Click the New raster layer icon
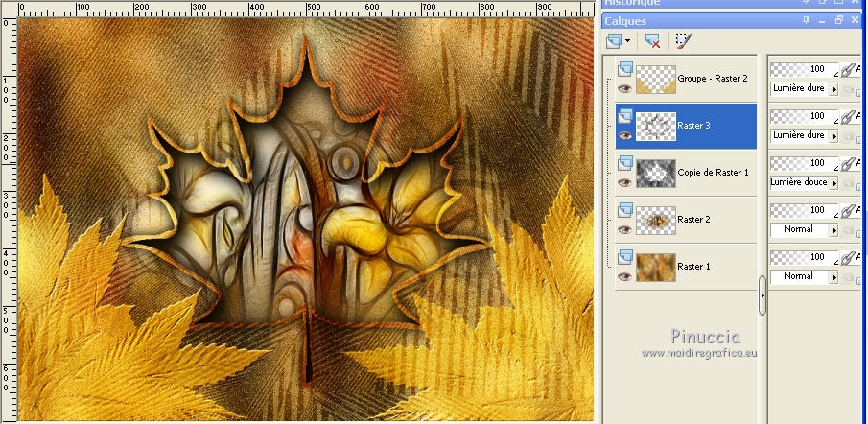This screenshot has width=868, height=424. click(614, 41)
